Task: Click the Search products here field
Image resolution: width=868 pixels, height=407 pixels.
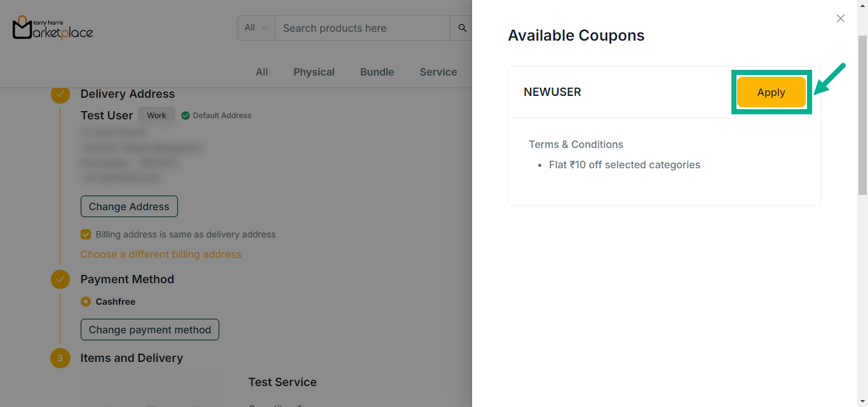Action: [362, 28]
